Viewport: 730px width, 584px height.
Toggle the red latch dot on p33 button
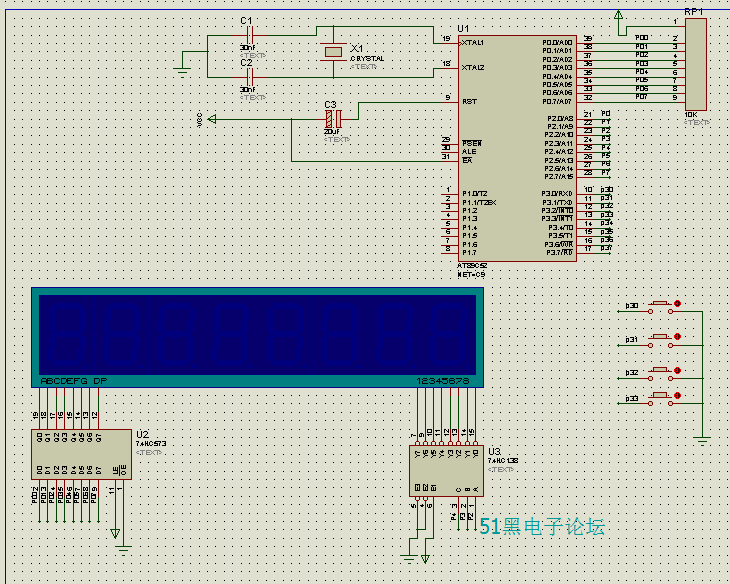pyautogui.click(x=677, y=395)
